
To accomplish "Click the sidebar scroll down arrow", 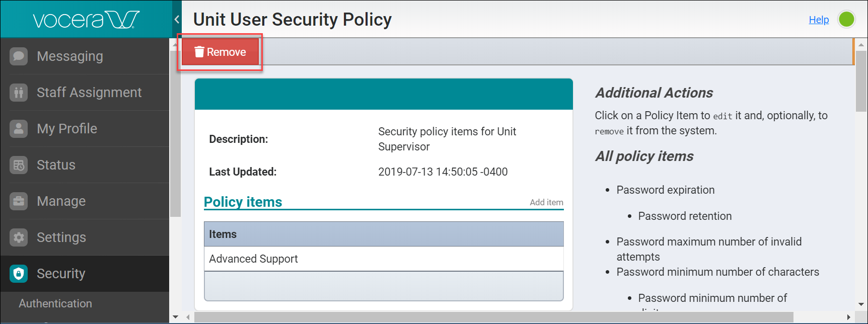I will 175,317.
